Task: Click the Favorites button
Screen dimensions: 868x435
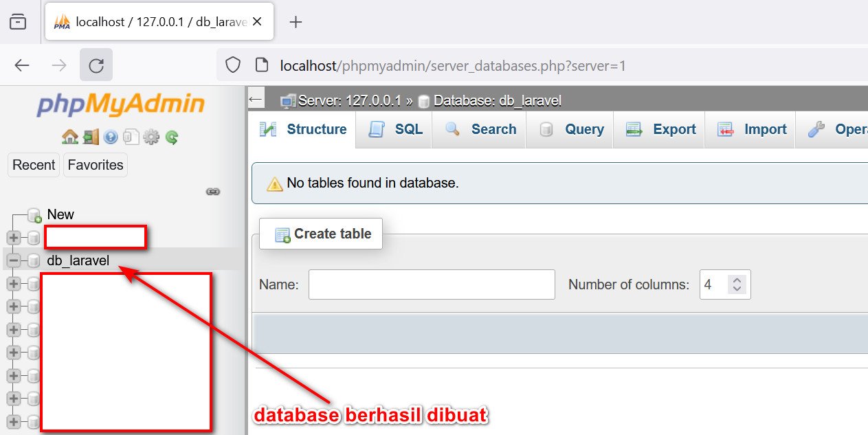Action: tap(96, 165)
